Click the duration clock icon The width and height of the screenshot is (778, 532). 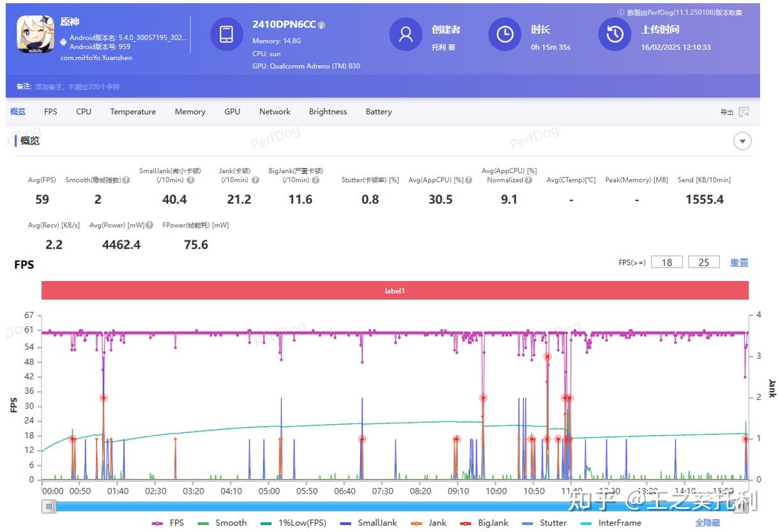click(505, 34)
